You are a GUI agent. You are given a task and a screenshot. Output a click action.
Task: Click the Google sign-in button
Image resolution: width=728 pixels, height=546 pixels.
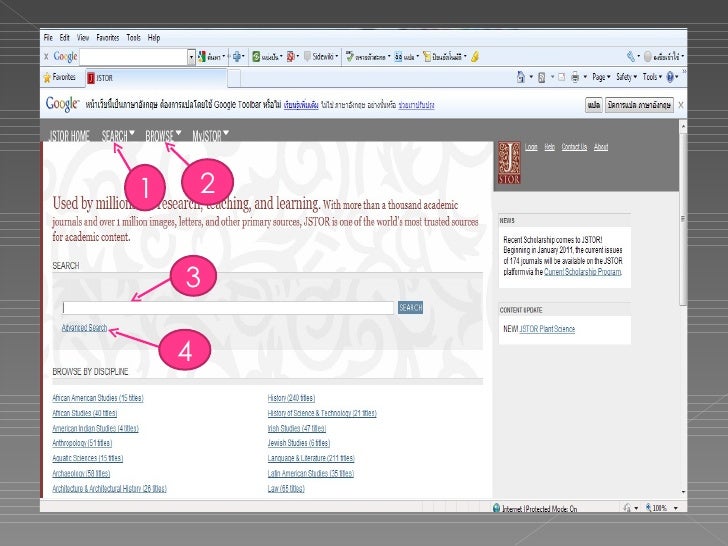coord(663,57)
